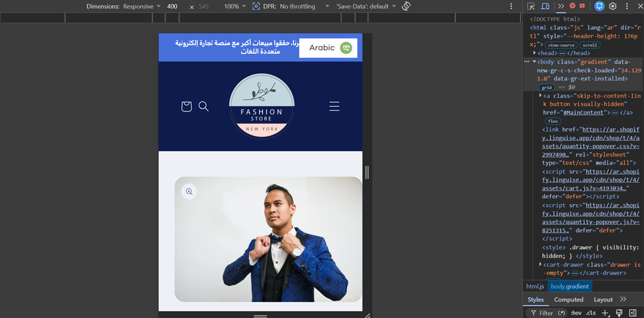Screen dimensions: 644x318
Task: Open the body row actions ellipsis
Action: [x=527, y=61]
